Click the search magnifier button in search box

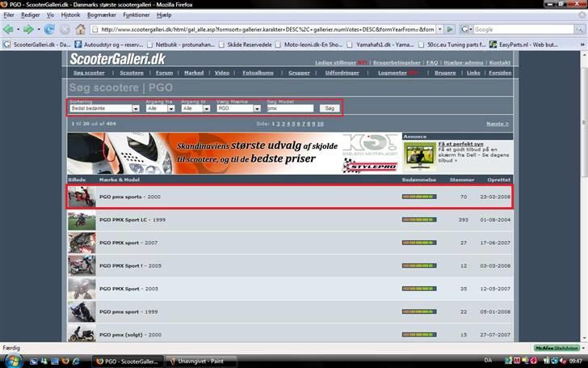580,29
